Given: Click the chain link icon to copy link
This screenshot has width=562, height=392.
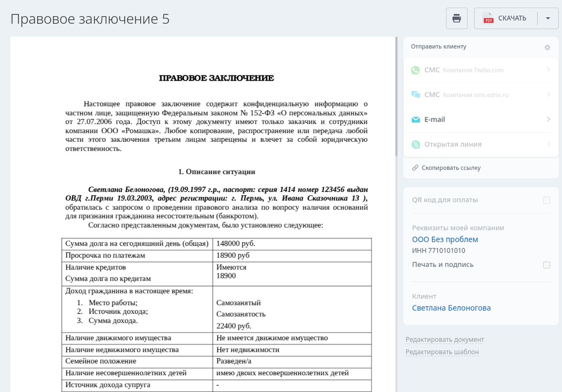Looking at the screenshot, I should [415, 168].
